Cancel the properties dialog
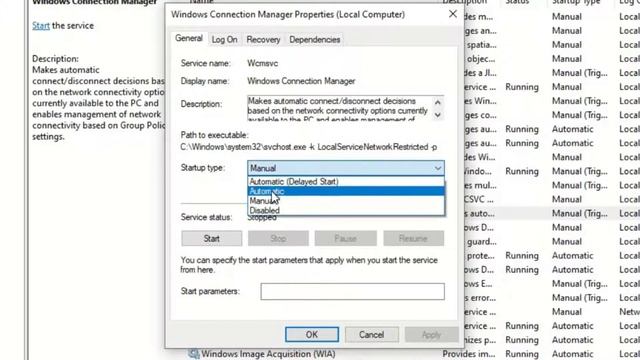Viewport: 640px width, 360px height. 371,335
